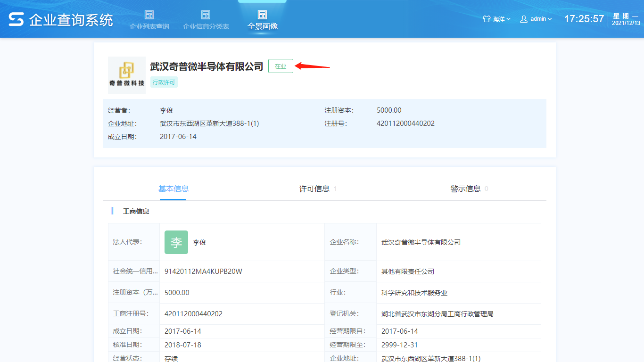Click the 全景画像 navigation icon
644x362 pixels.
pos(263,15)
